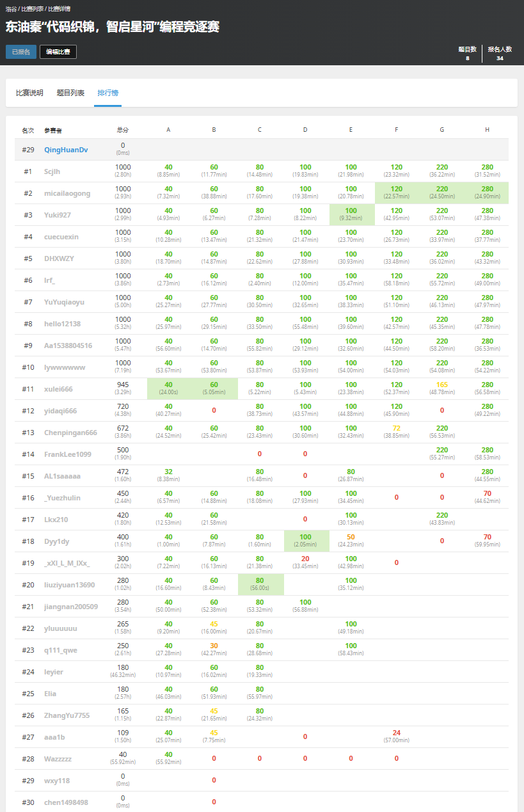Click the 编辑比赛 button
524x812 pixels.
point(58,52)
